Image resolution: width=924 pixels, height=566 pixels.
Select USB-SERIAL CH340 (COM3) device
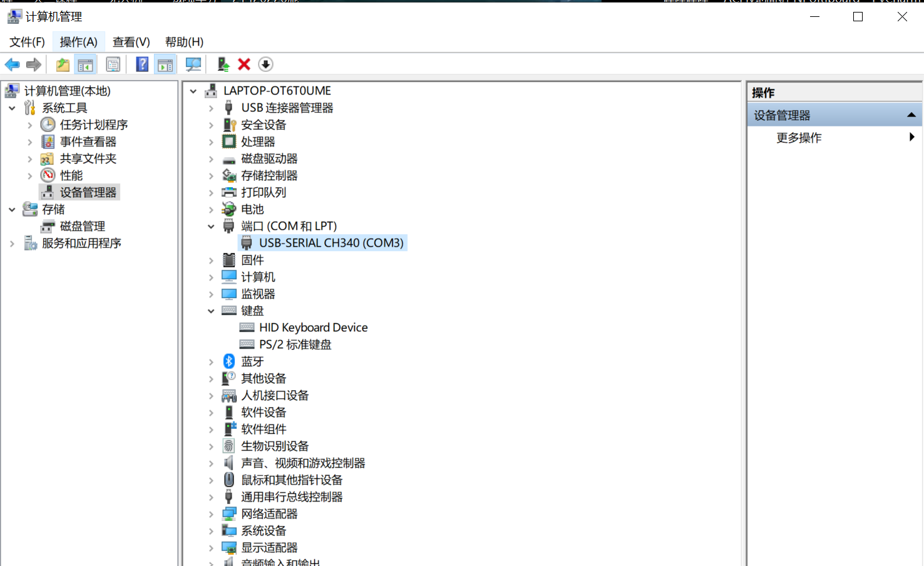tap(331, 243)
